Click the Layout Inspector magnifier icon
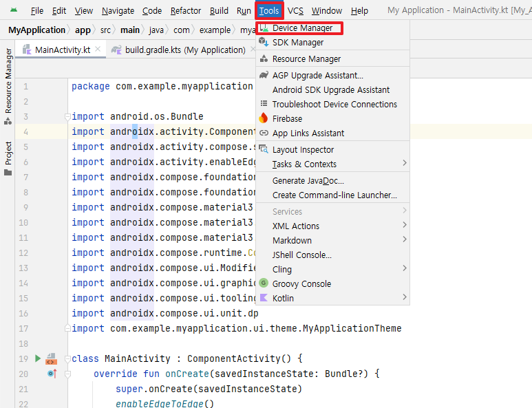The height and width of the screenshot is (408, 532). (264, 149)
